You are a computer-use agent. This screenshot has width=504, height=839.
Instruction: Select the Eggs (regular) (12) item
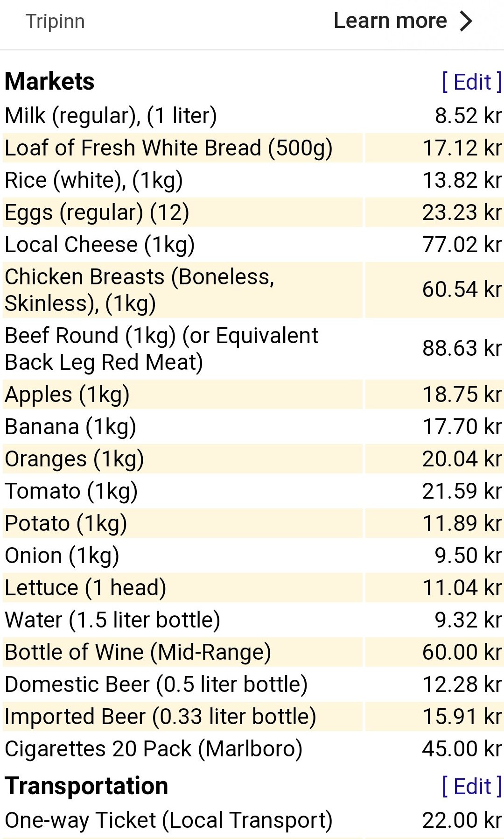(97, 212)
